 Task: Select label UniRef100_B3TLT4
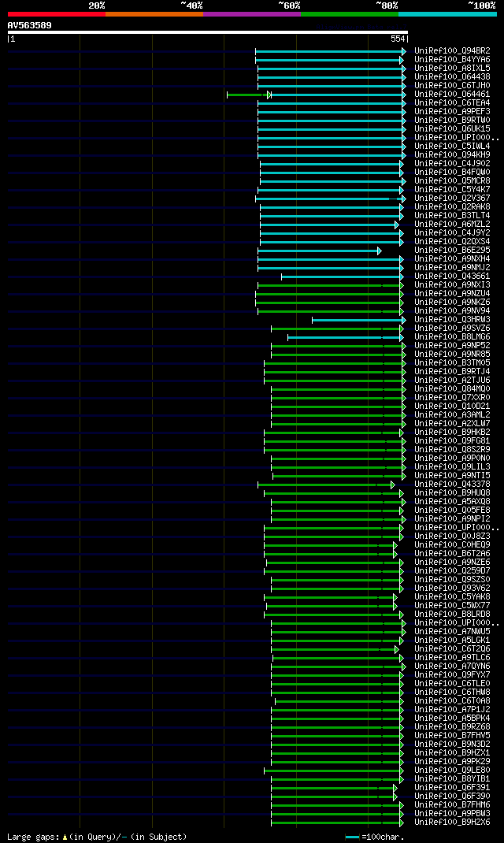coord(452,216)
